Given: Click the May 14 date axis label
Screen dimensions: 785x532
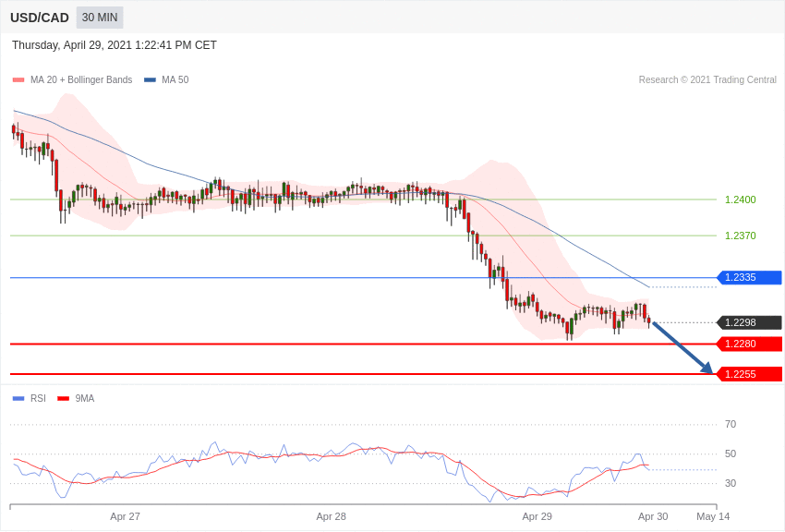Looking at the screenshot, I should pos(713,516).
